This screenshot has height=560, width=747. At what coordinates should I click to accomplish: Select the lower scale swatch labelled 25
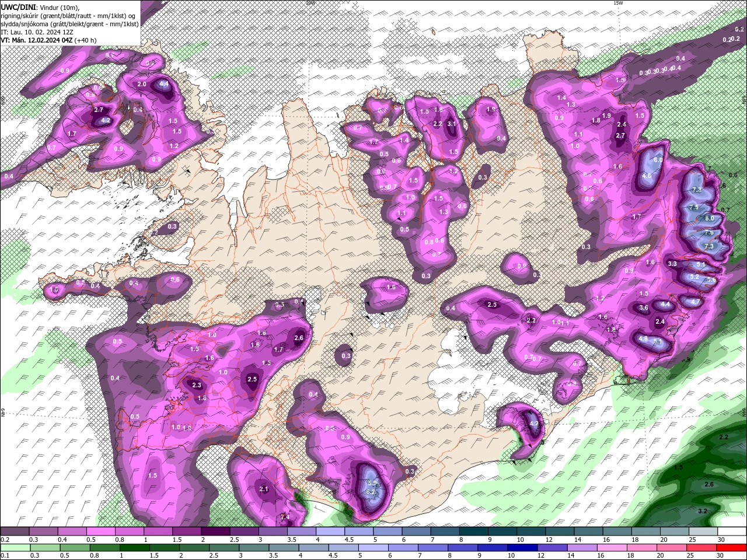point(702,547)
